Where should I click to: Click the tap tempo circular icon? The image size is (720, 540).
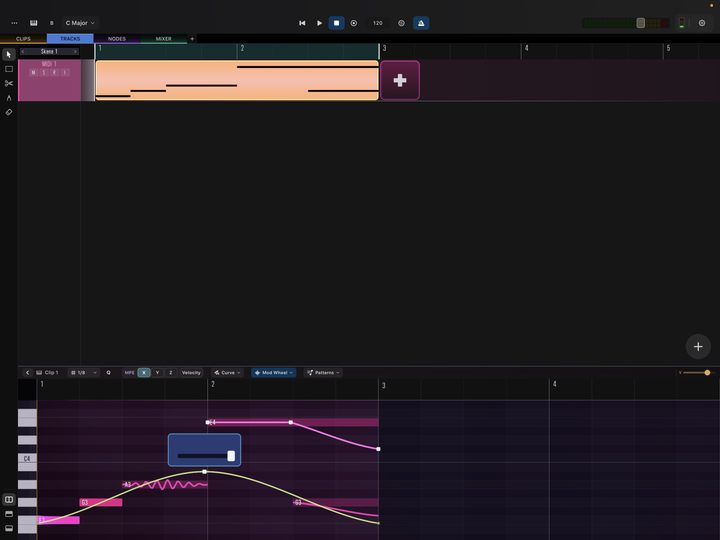coord(401,23)
